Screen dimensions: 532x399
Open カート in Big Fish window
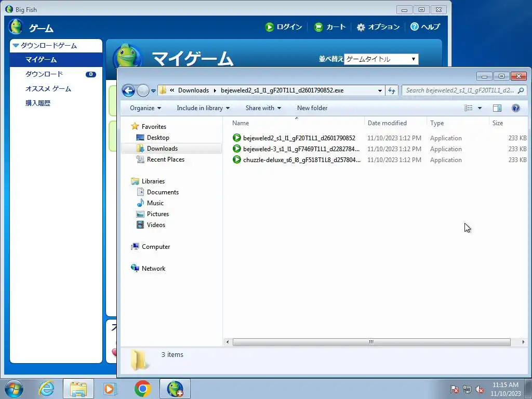point(330,27)
